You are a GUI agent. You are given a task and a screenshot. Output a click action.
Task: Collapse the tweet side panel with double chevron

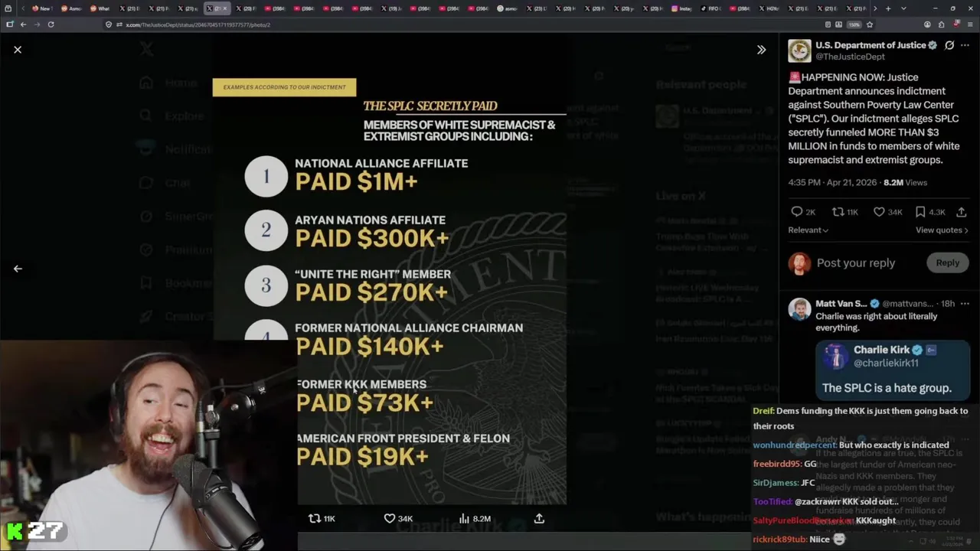point(761,50)
